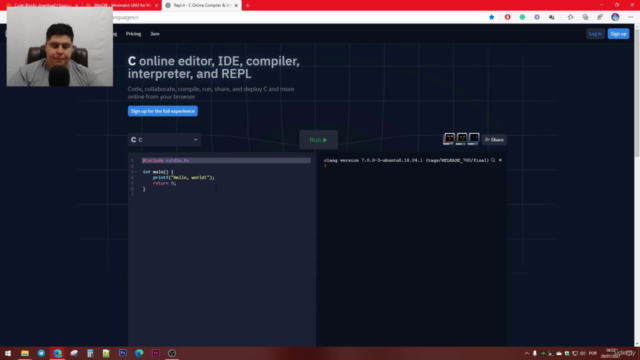Run the C program with the Run button
This screenshot has width=640, height=360.
coord(318,140)
